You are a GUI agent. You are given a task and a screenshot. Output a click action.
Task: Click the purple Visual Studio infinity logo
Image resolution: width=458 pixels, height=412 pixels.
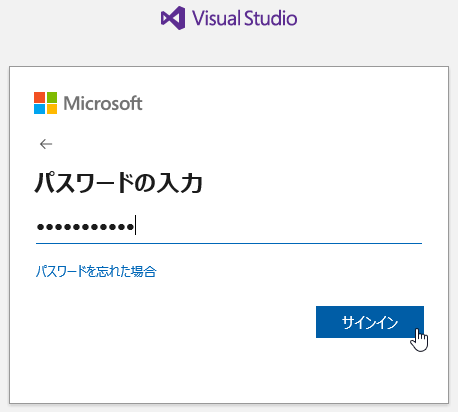173,18
